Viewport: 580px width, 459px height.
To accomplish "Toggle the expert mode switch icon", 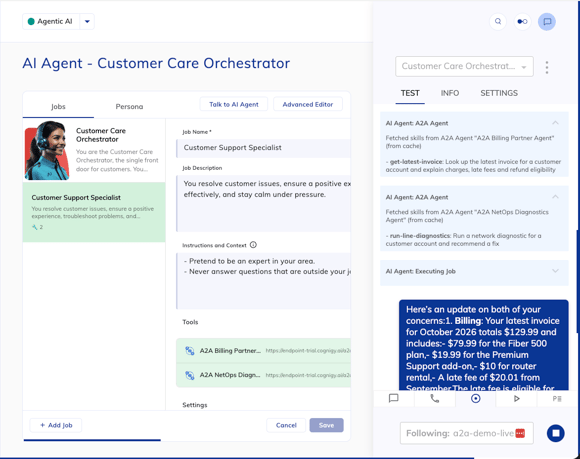I will (522, 21).
